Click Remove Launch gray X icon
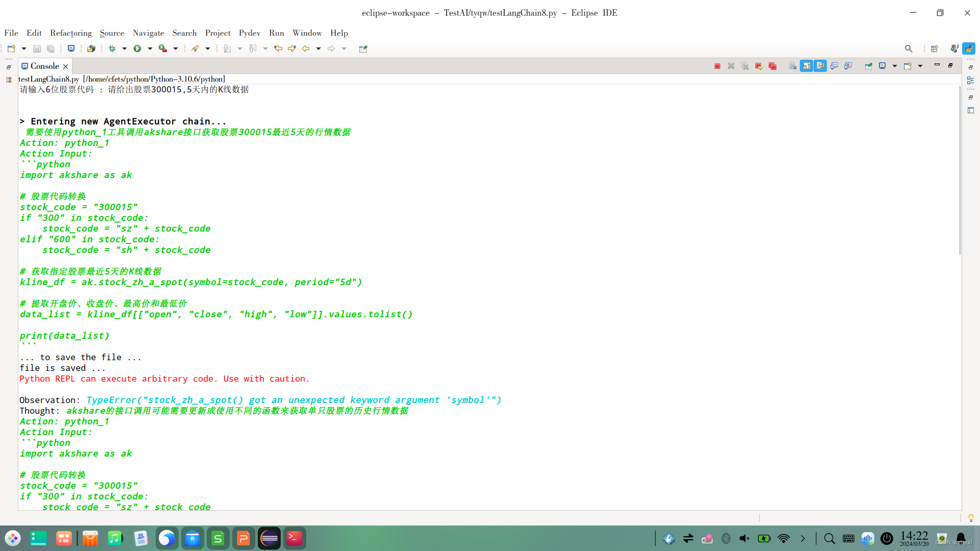980x551 pixels. pyautogui.click(x=731, y=66)
